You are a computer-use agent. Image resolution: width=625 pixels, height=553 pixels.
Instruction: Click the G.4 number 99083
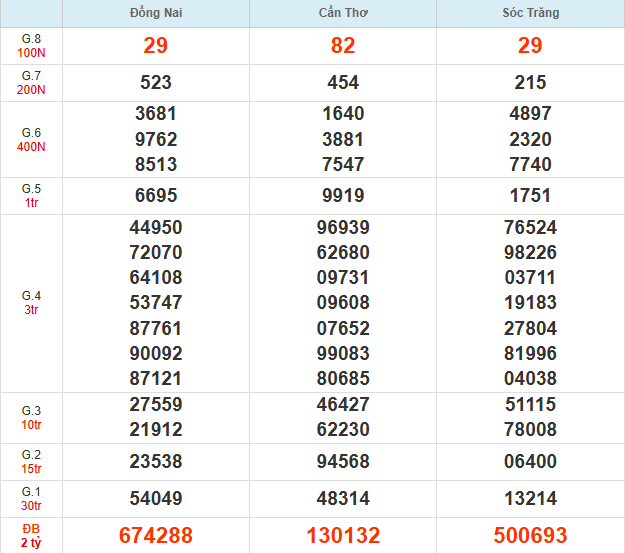coord(343,354)
